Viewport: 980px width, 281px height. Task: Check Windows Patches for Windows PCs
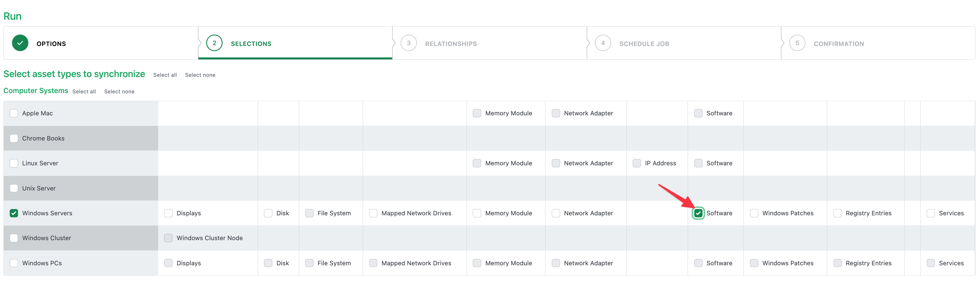coord(754,263)
